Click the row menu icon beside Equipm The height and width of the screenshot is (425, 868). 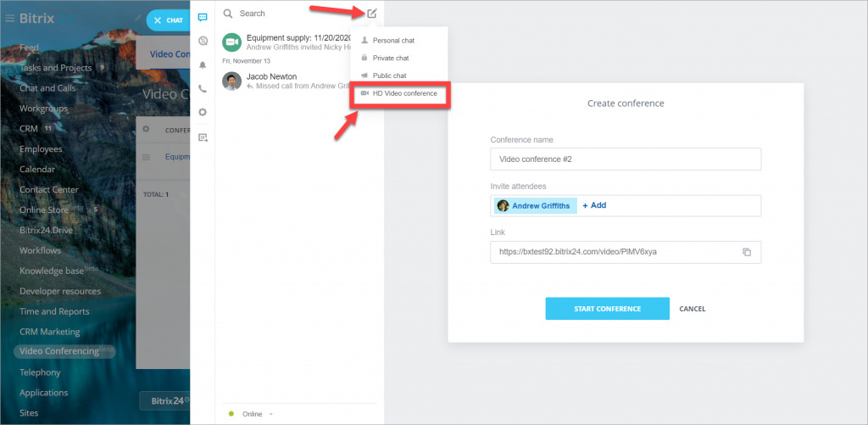coord(146,158)
